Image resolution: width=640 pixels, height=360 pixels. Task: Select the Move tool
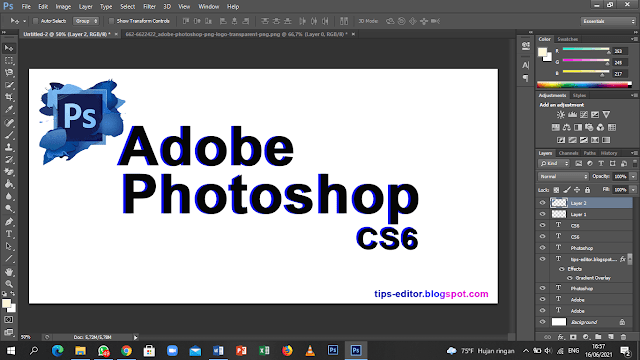tap(9, 48)
